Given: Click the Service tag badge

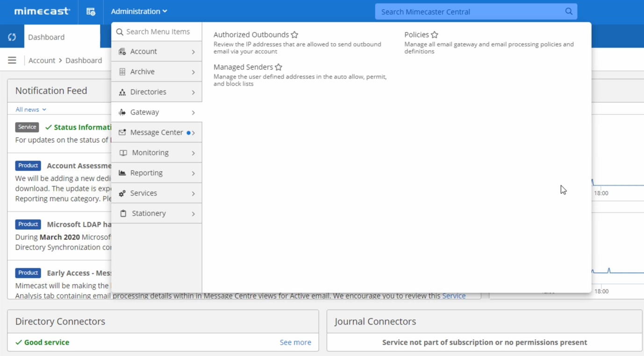Looking at the screenshot, I should pyautogui.click(x=27, y=127).
